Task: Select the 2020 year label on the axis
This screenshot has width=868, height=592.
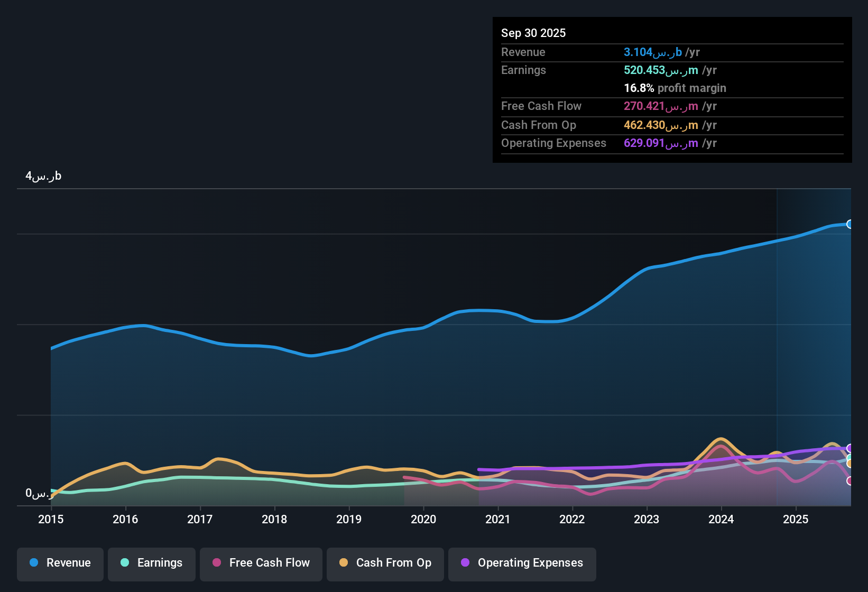Action: 423,520
